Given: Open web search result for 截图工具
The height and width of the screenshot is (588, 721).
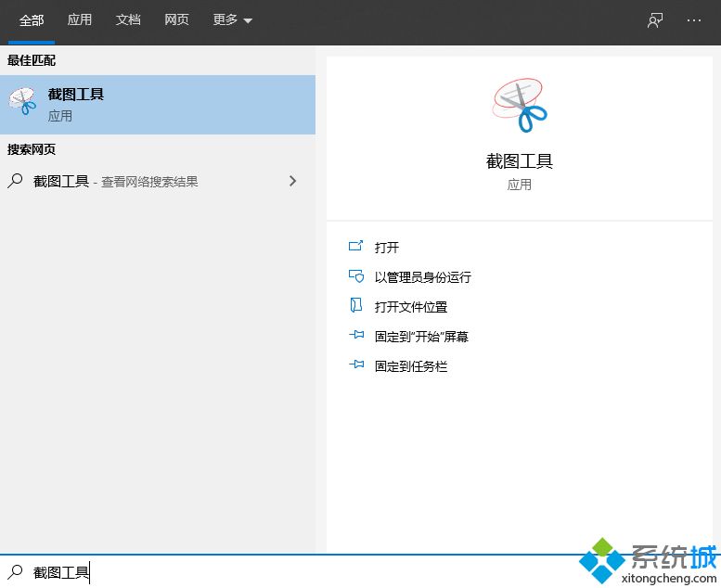Looking at the screenshot, I should pyautogui.click(x=158, y=181).
